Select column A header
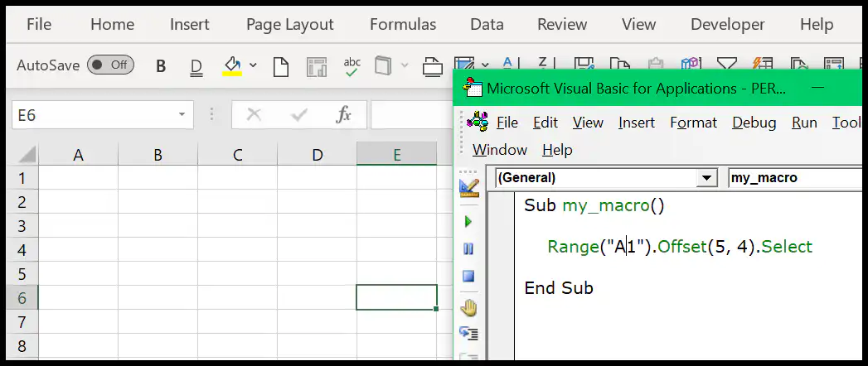 tap(78, 155)
